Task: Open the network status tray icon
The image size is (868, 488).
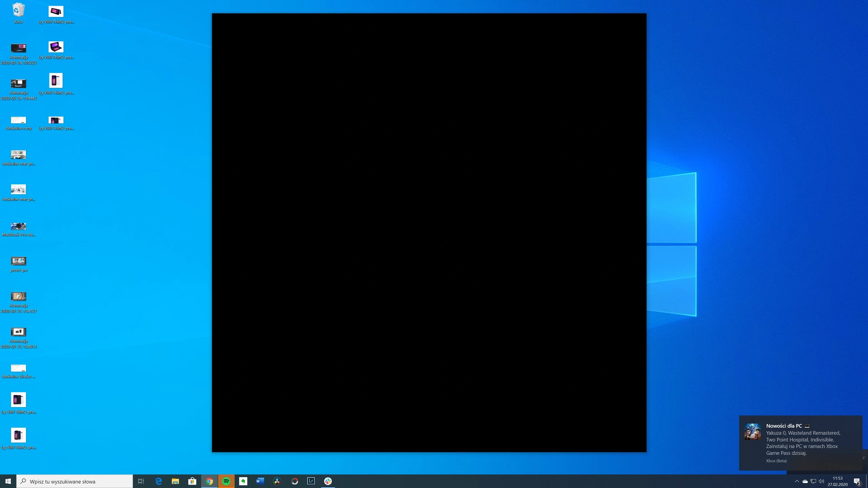Action: tap(813, 481)
